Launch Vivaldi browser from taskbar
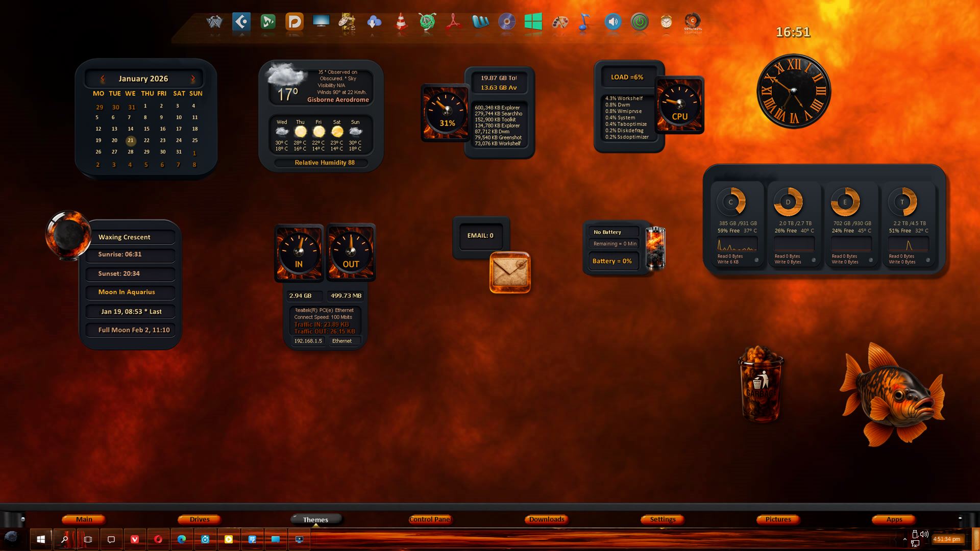980x551 pixels. tap(135, 539)
